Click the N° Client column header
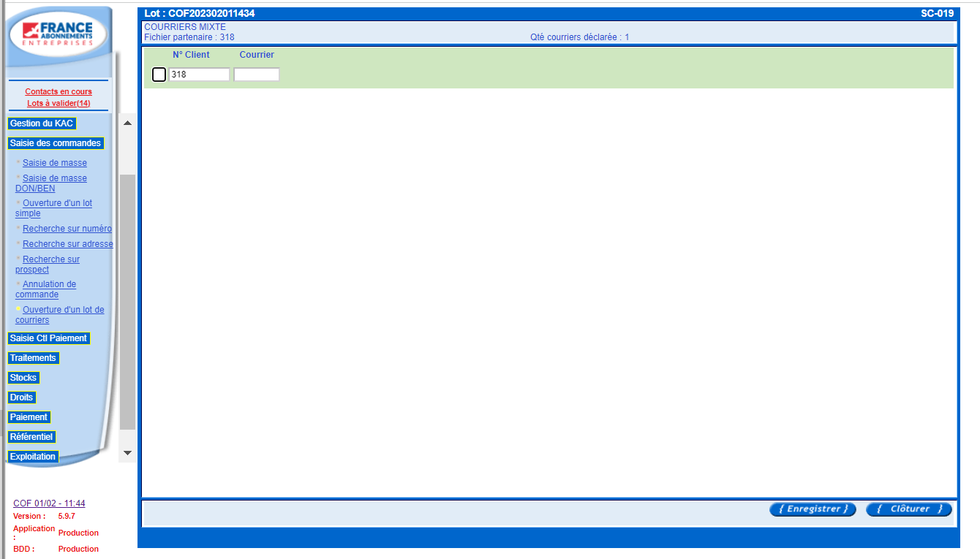This screenshot has width=980, height=559. [x=191, y=55]
